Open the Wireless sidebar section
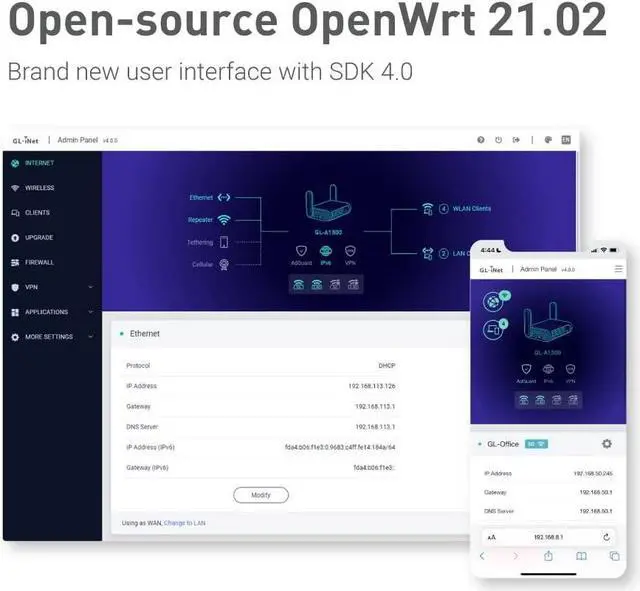 pos(38,188)
